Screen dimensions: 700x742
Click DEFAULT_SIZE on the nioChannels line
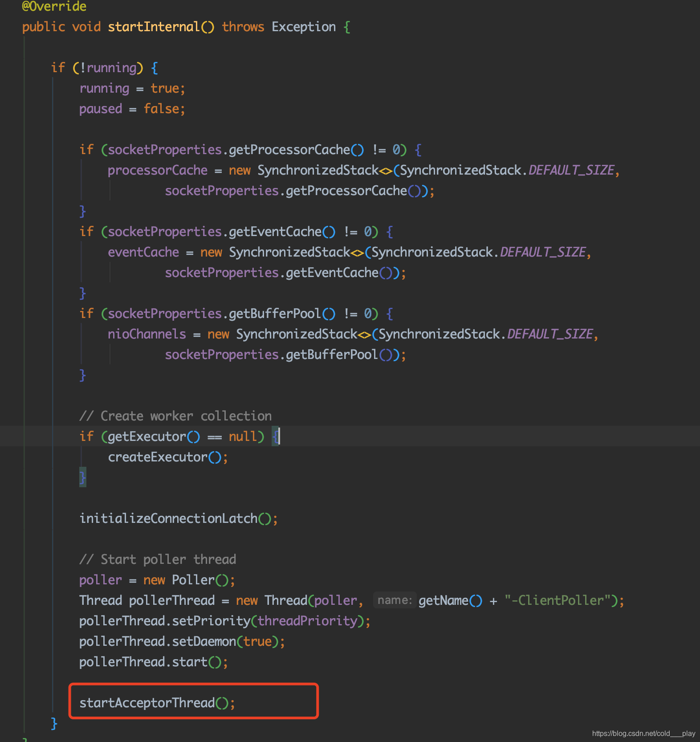click(550, 334)
